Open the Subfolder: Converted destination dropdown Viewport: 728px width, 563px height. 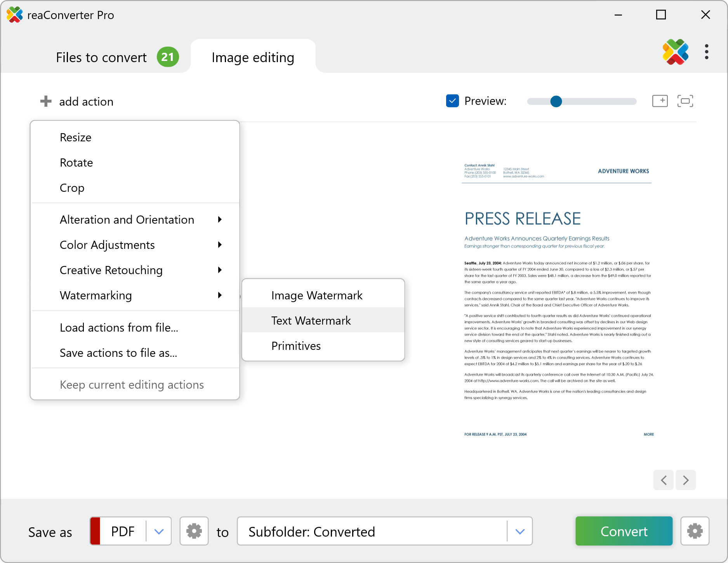[x=520, y=531]
